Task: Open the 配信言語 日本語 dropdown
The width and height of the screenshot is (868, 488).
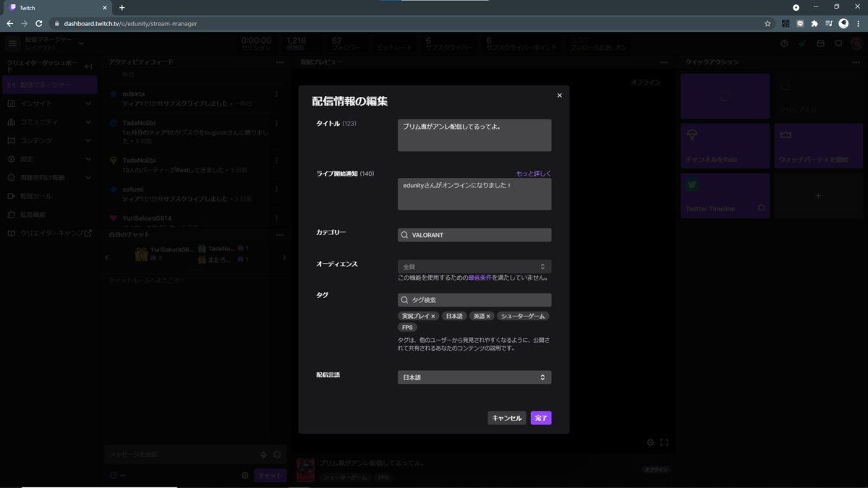Action: [x=475, y=377]
